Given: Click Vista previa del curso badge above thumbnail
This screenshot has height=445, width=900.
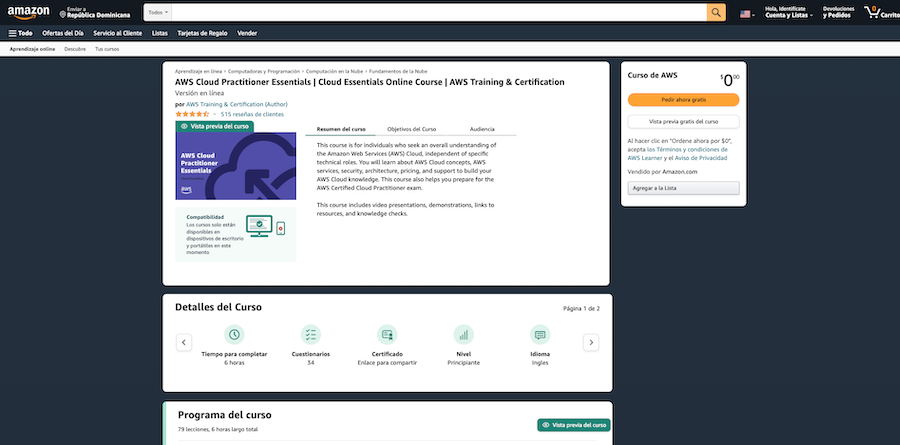Looking at the screenshot, I should click(x=214, y=126).
